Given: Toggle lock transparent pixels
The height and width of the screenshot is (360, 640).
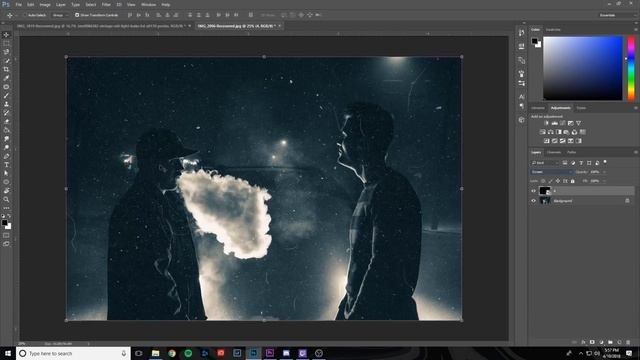Looking at the screenshot, I should [x=543, y=181].
